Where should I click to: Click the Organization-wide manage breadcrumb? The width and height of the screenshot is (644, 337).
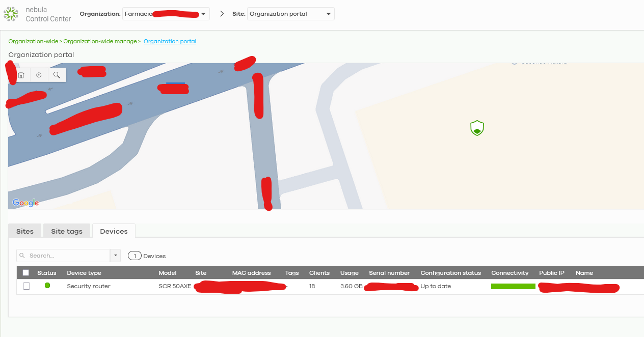click(100, 41)
